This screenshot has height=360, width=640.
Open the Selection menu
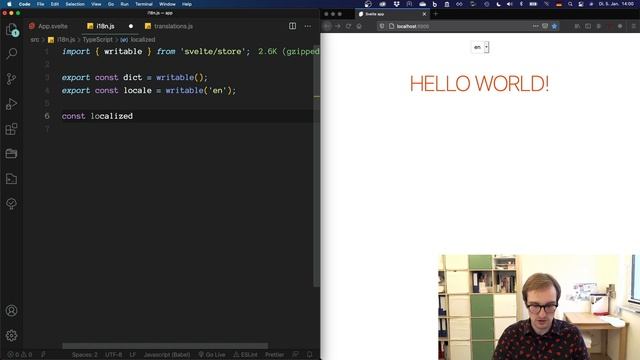pyautogui.click(x=75, y=4)
